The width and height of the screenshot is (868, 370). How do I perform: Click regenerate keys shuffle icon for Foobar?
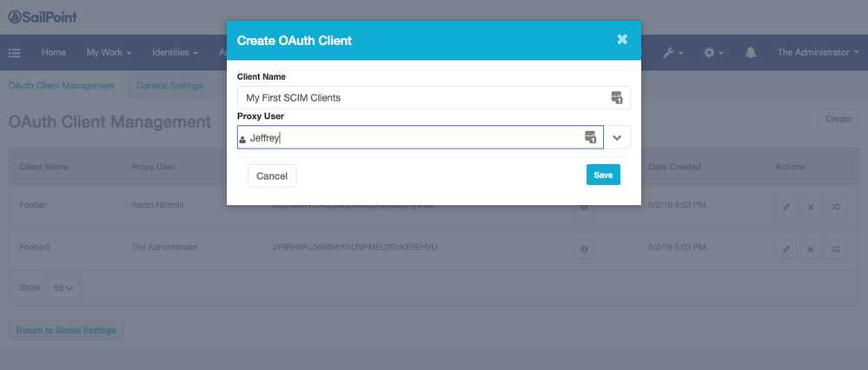(835, 206)
